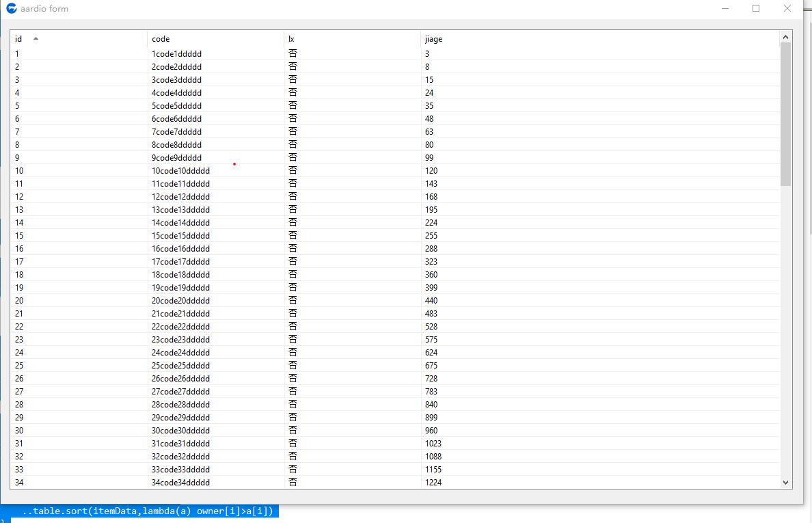
Task: Click jiage value 99
Action: pos(429,157)
